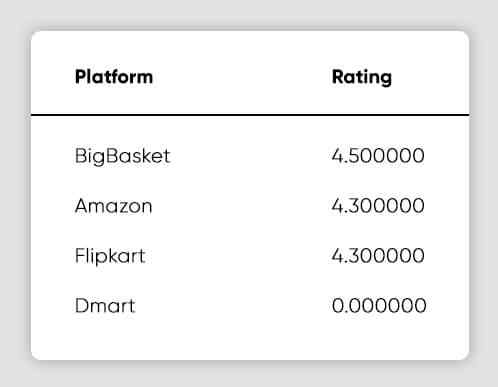Select the BigBasket platform name
The width and height of the screenshot is (498, 387).
point(123,156)
